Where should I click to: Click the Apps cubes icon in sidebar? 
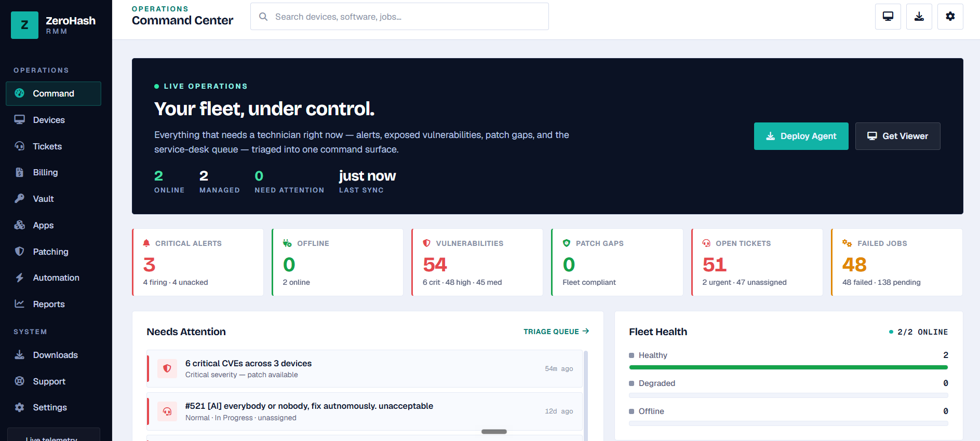[x=20, y=225]
